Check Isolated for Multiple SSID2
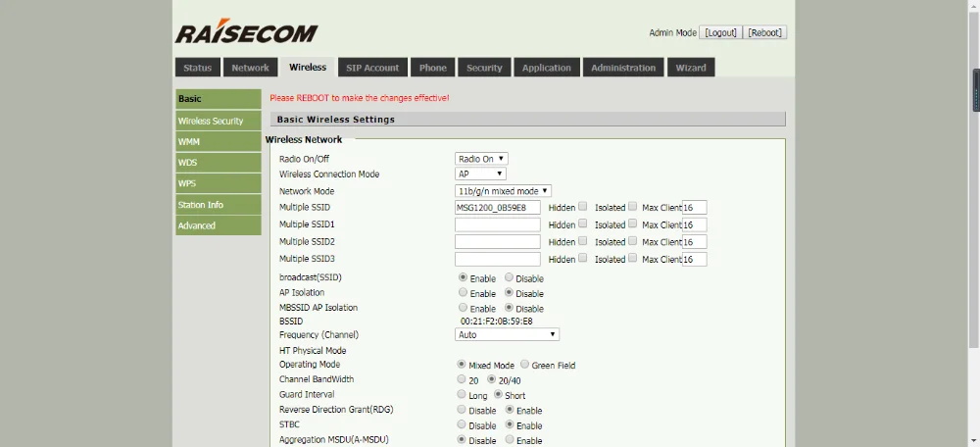 pyautogui.click(x=632, y=241)
